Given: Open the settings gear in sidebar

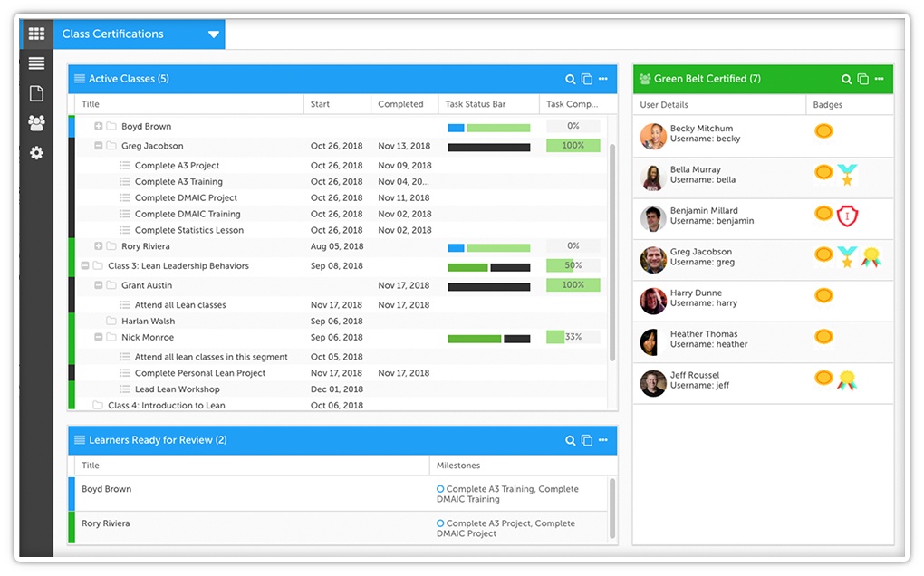Looking at the screenshot, I should click(x=36, y=153).
